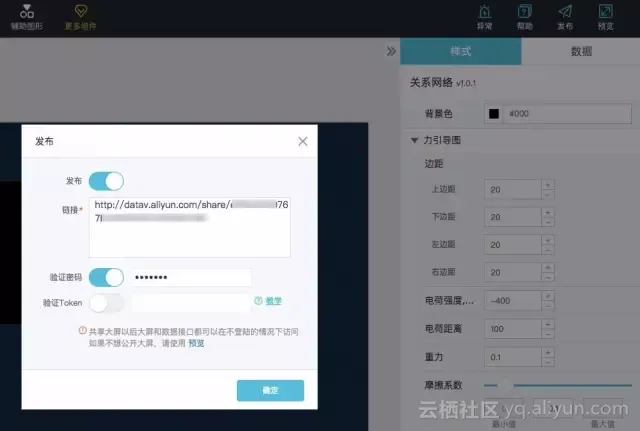Click the verification Token input field
640x431 pixels.
click(191, 303)
